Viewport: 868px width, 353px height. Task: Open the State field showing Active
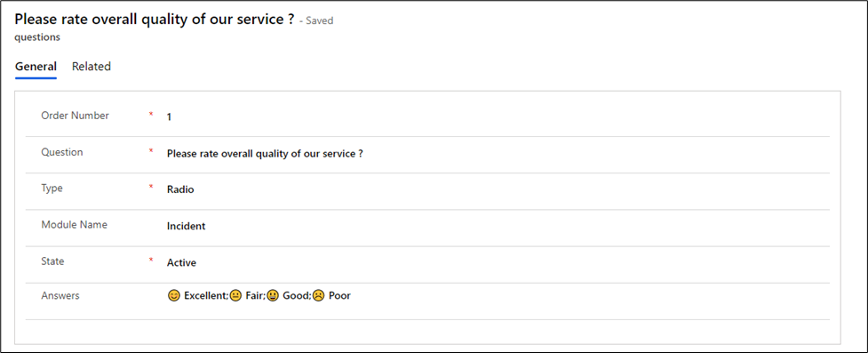click(x=181, y=262)
